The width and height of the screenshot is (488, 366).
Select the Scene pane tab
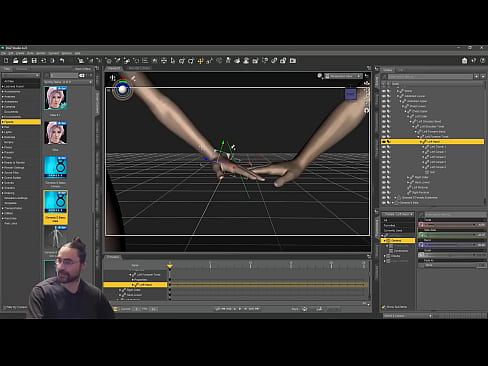point(388,70)
